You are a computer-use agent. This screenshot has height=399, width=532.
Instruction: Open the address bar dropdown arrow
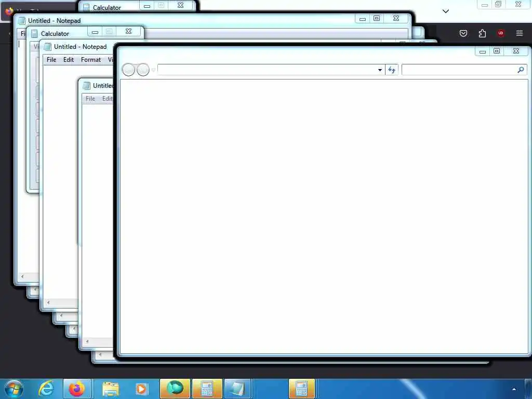[x=380, y=70]
